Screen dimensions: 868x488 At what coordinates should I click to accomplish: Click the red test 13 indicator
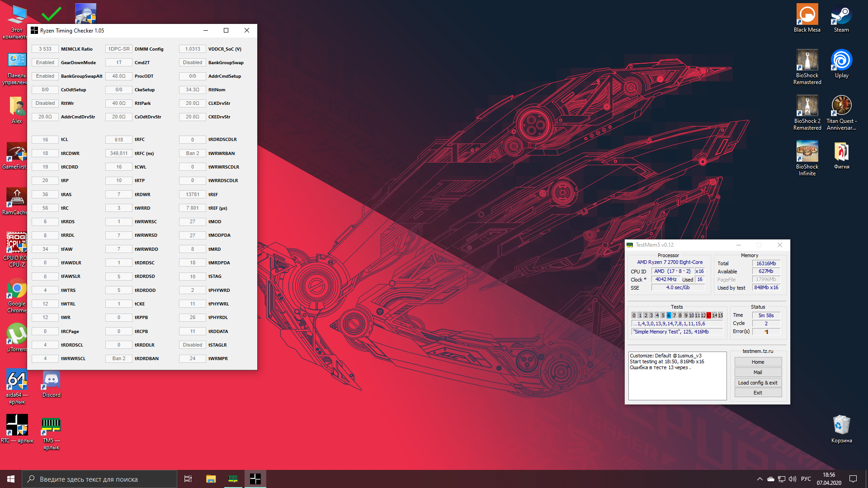(x=708, y=315)
